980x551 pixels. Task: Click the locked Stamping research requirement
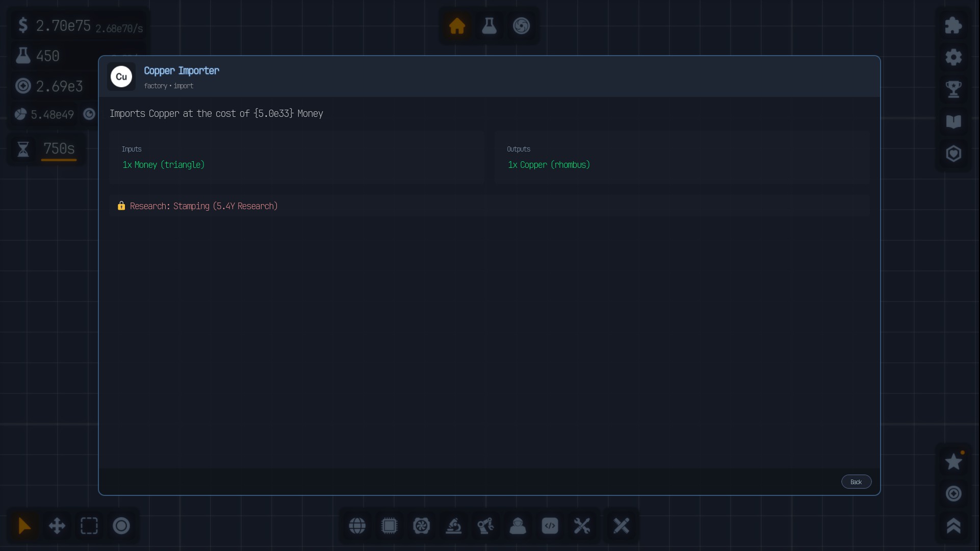(203, 206)
